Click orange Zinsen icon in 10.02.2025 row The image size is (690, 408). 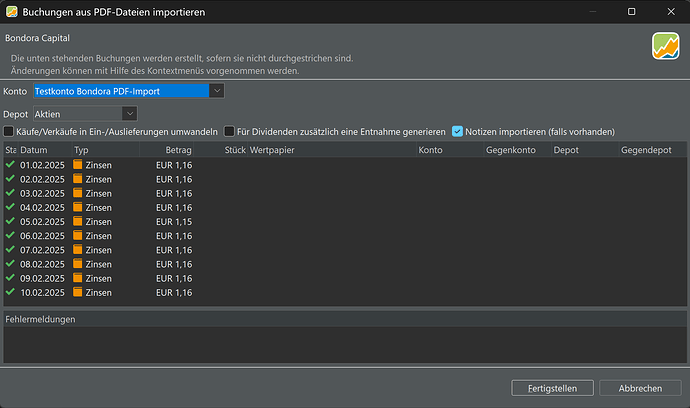78,292
